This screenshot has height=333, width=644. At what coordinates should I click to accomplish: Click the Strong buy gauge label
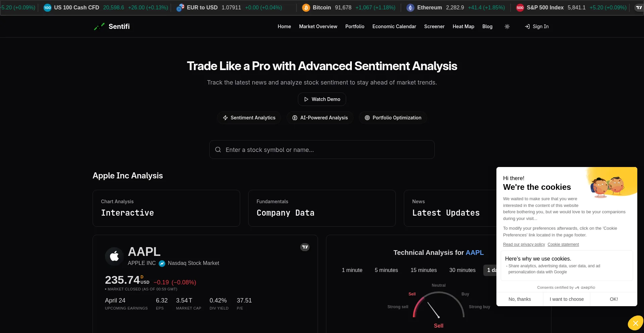point(479,307)
